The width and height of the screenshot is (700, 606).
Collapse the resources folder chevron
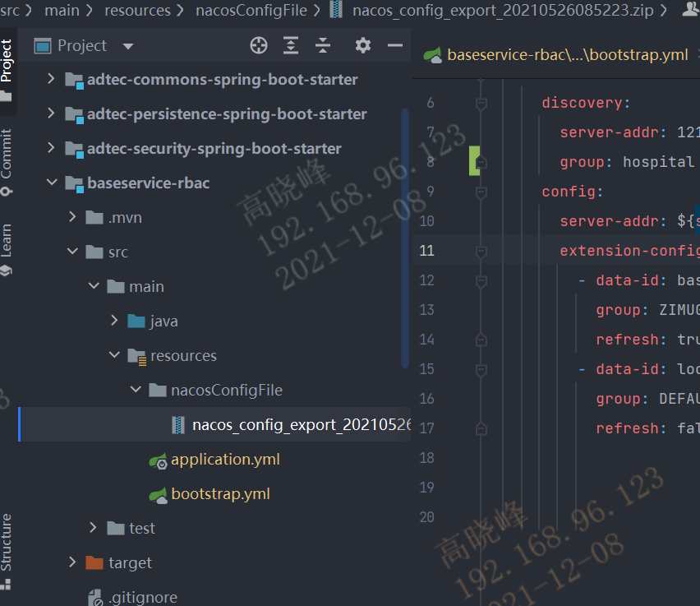click(115, 355)
